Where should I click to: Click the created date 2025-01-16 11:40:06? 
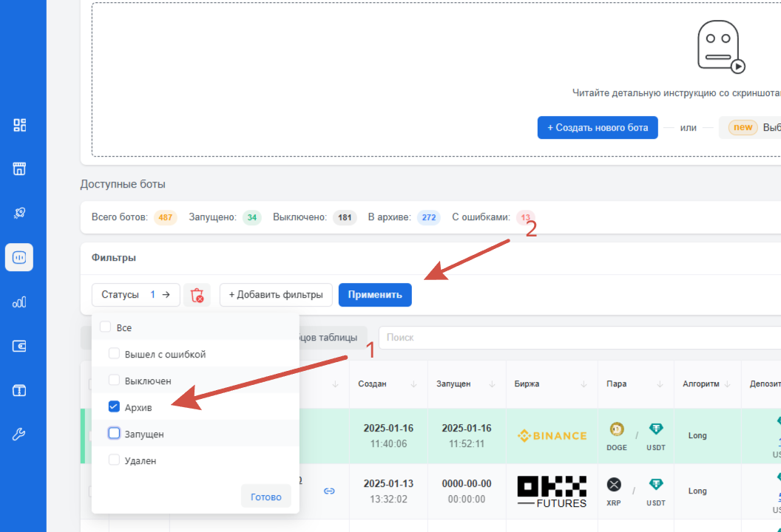pyautogui.click(x=388, y=436)
